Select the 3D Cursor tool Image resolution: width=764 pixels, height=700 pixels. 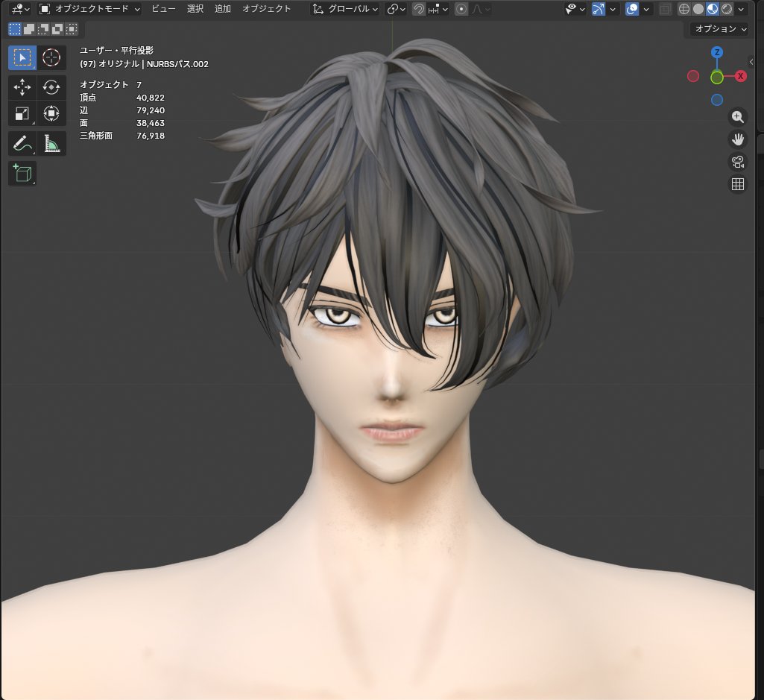tap(51, 57)
